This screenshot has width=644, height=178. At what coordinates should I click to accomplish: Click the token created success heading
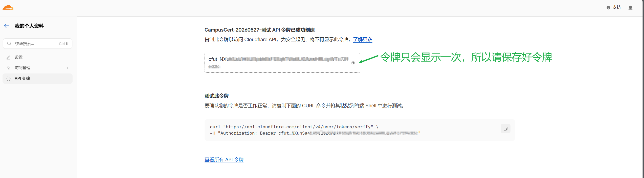click(260, 30)
